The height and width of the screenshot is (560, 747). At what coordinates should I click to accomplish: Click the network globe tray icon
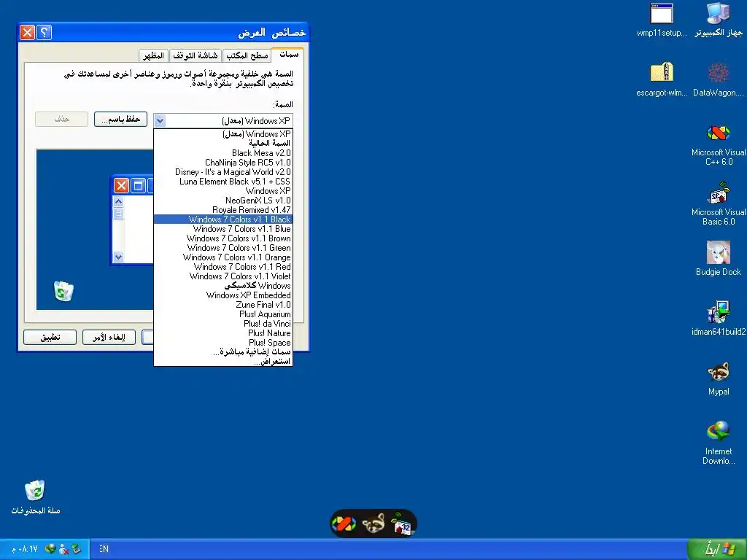(50, 549)
